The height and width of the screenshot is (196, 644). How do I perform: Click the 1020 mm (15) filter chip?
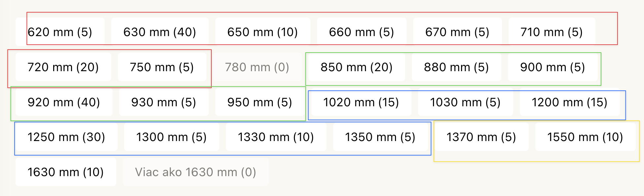click(x=361, y=102)
